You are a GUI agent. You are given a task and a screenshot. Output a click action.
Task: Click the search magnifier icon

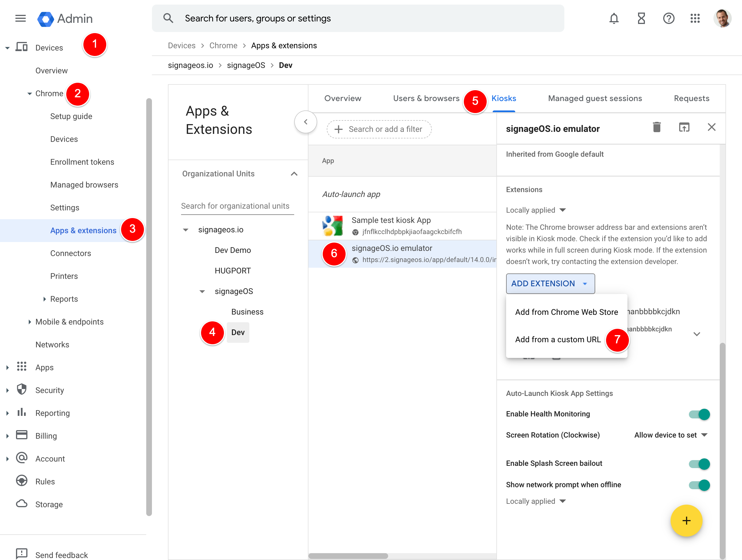169,18
